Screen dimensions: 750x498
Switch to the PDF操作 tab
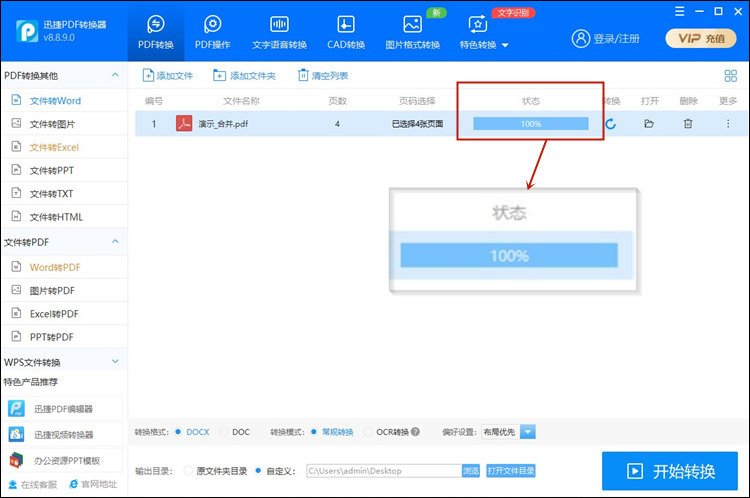point(212,32)
